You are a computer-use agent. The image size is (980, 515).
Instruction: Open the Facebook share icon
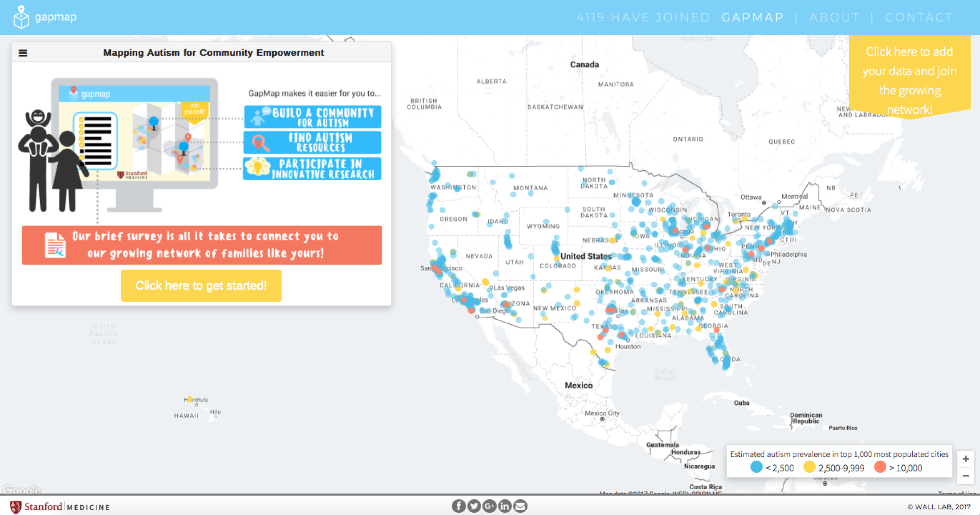point(458,506)
